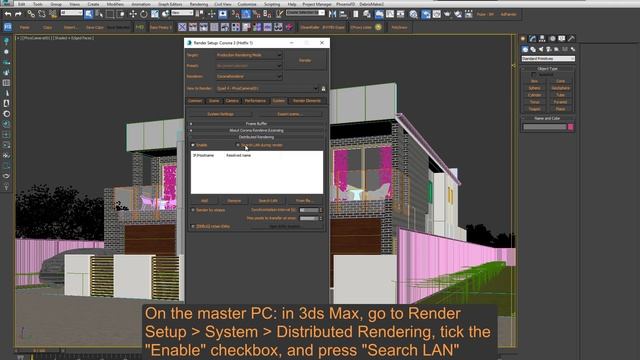Click the Add node button
The width and height of the screenshot is (640, 360).
tap(204, 201)
